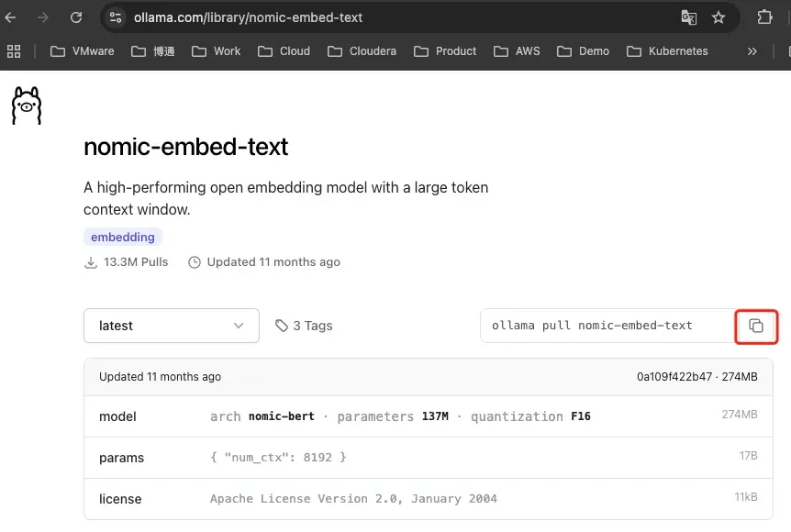Click the embedding tag badge
The width and height of the screenshot is (791, 532).
tap(123, 237)
